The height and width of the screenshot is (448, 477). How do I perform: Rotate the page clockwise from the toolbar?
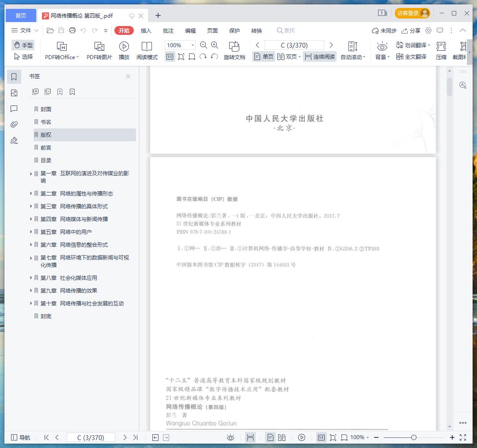point(203,56)
